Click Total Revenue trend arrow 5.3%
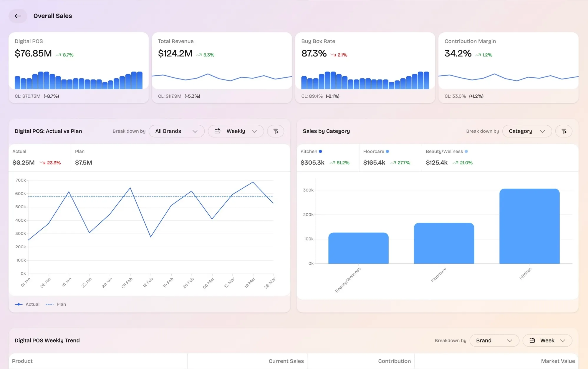 pyautogui.click(x=199, y=55)
